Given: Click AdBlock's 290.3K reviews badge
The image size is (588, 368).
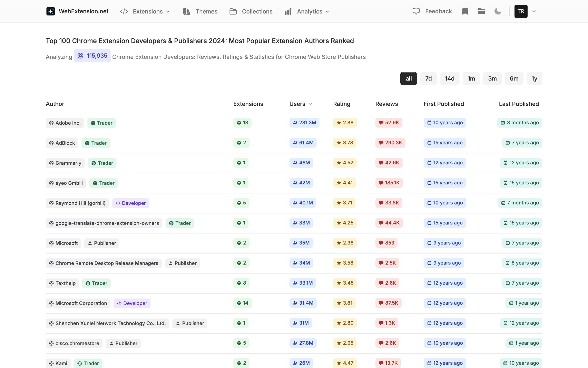Looking at the screenshot, I should click(390, 143).
